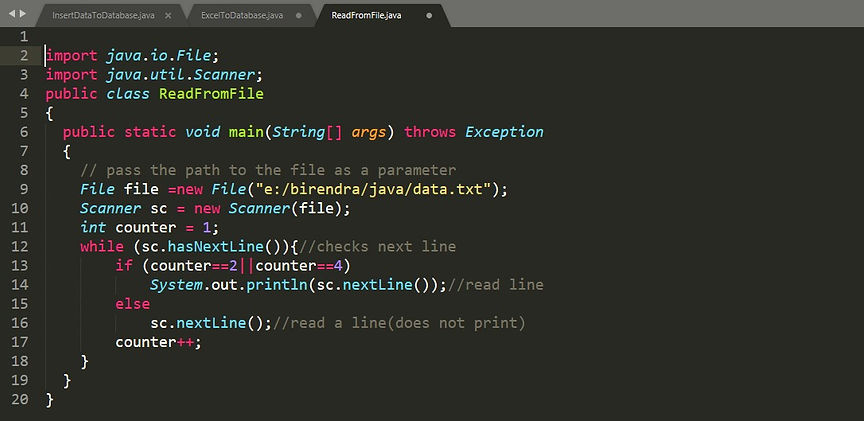The height and width of the screenshot is (421, 864).
Task: Click 'java.util.Scanner' import text
Action: pyautogui.click(x=181, y=75)
